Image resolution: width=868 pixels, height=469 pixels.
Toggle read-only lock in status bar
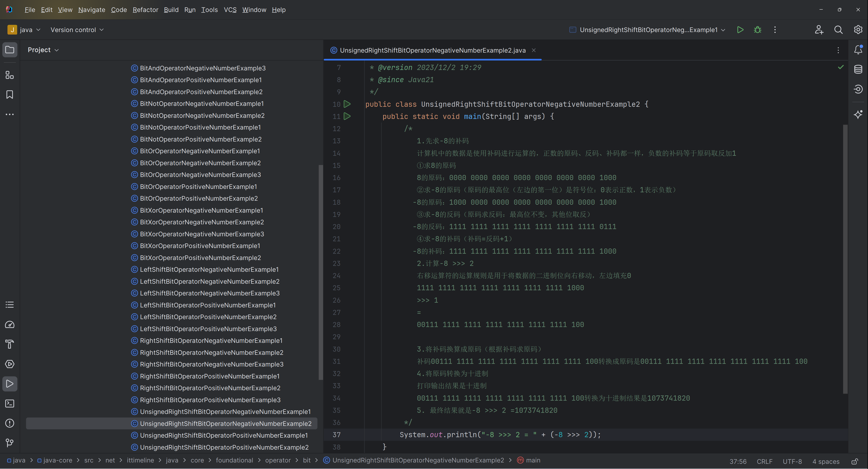[x=855, y=461]
